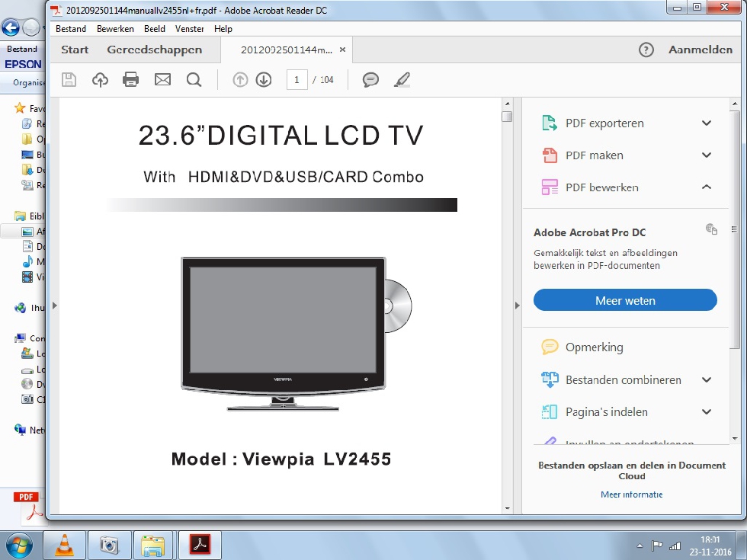Click the page number input field
This screenshot has height=560, width=747.
coord(297,79)
